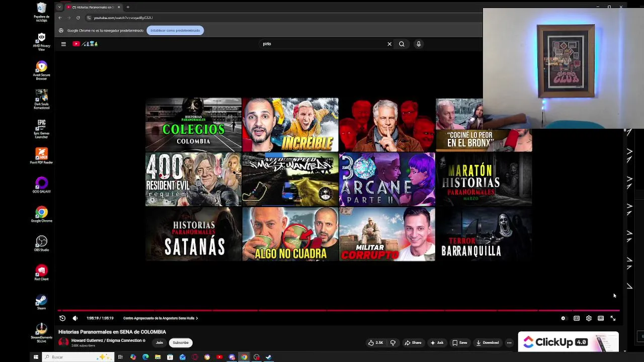Reload the page in Chrome
The height and width of the screenshot is (362, 644).
[78, 18]
